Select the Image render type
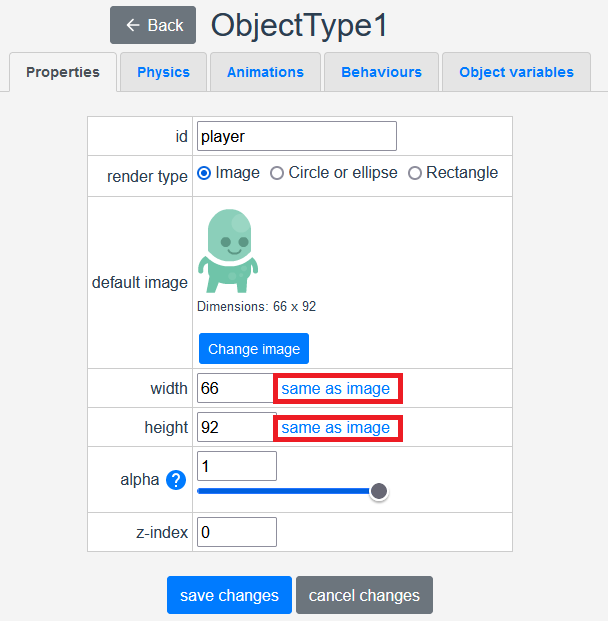Image resolution: width=608 pixels, height=621 pixels. coord(205,173)
